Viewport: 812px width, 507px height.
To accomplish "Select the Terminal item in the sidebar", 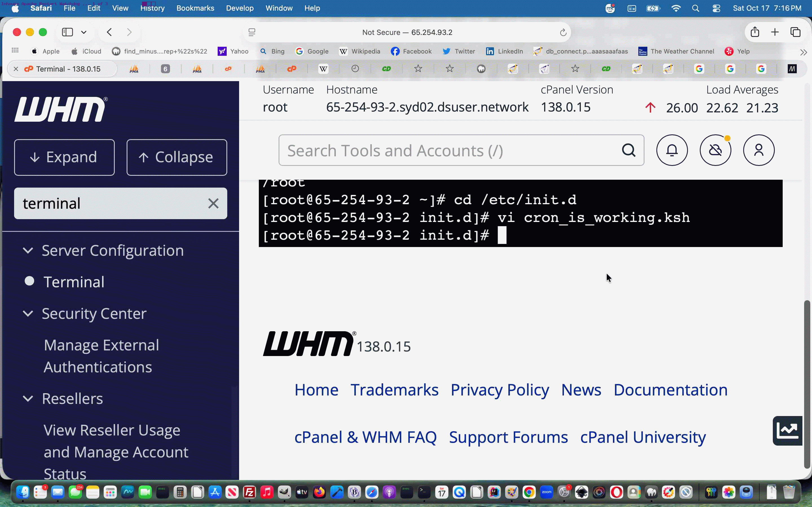I will click(x=74, y=282).
